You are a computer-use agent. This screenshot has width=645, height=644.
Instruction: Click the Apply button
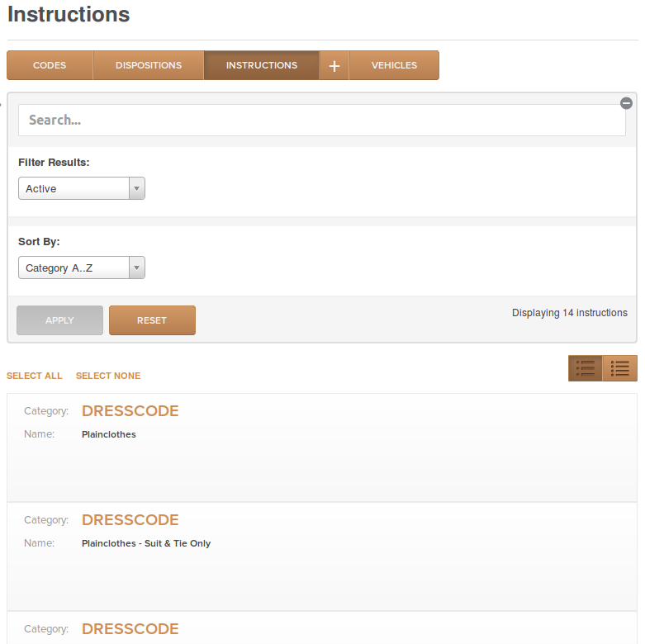coord(59,320)
